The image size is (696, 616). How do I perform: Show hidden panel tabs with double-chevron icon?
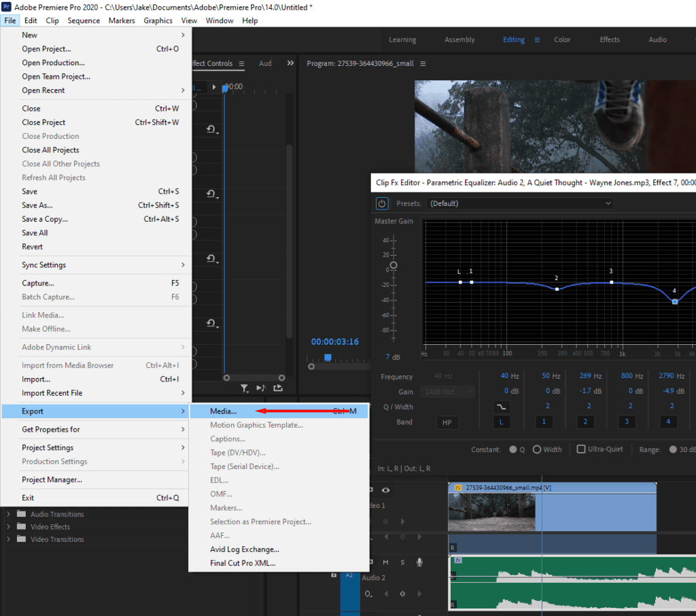click(x=290, y=63)
